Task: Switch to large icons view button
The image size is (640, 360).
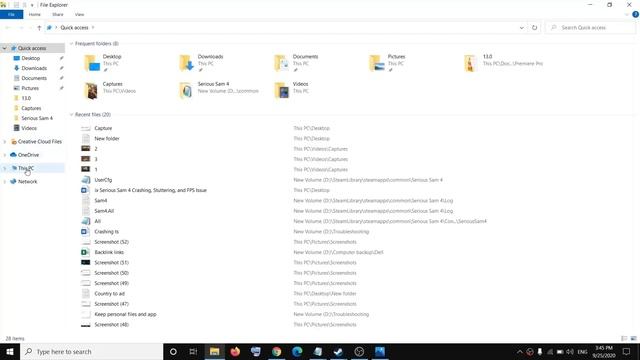Action: (x=633, y=338)
